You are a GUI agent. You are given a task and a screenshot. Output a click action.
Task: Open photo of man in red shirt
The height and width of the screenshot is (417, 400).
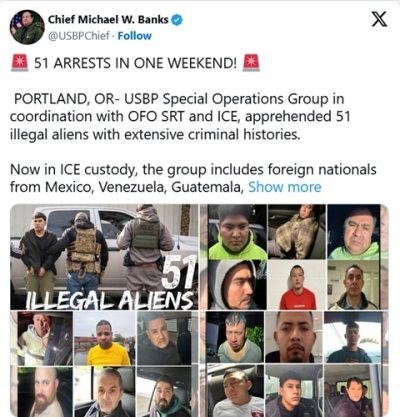297,285
